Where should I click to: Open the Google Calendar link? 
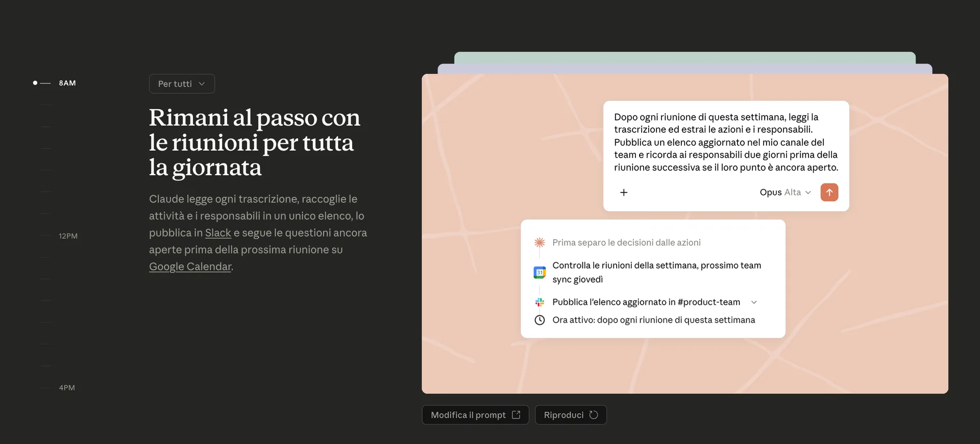190,267
